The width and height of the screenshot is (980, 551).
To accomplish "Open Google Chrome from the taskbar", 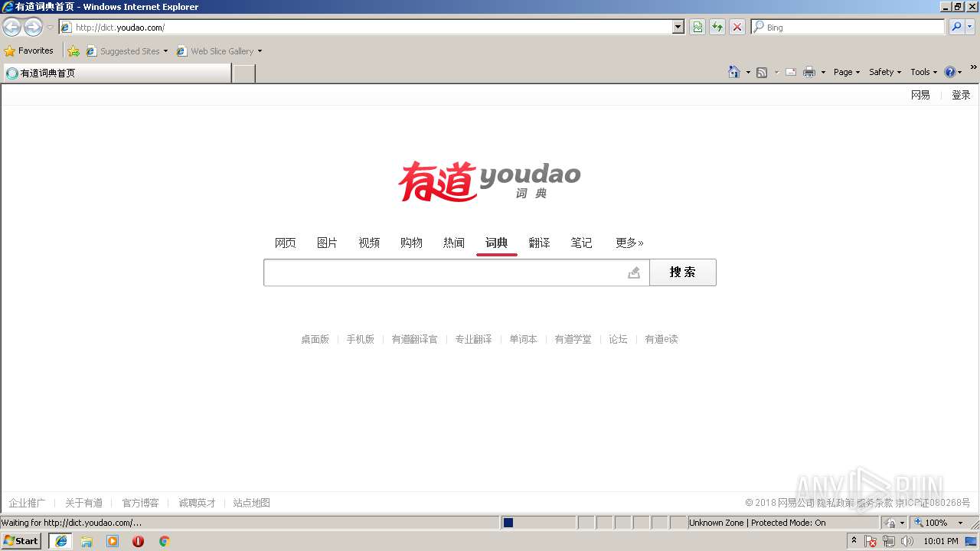I will point(164,541).
